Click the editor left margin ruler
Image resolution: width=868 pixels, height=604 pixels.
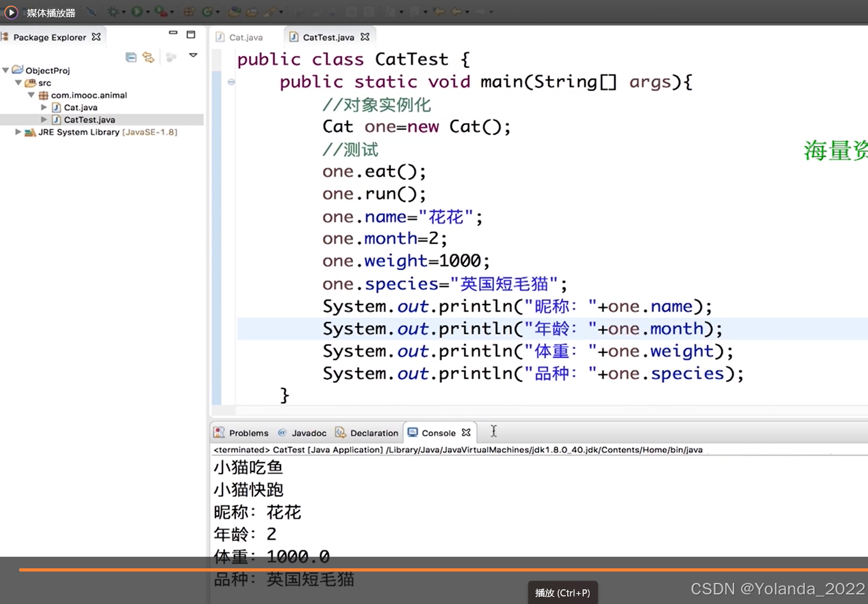coord(216,226)
